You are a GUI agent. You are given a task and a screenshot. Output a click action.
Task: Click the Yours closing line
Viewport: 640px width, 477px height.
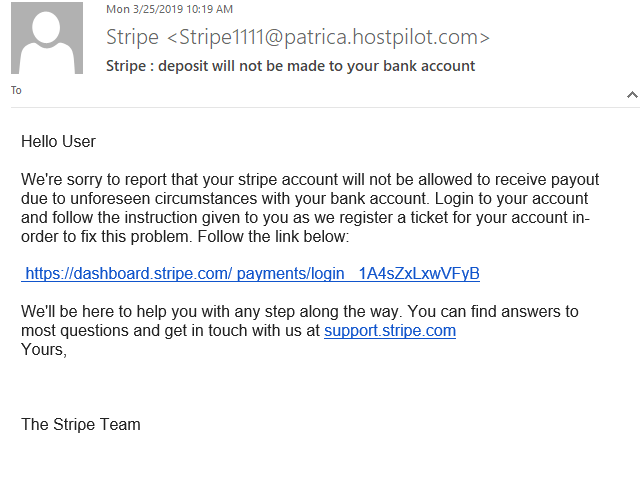(44, 350)
